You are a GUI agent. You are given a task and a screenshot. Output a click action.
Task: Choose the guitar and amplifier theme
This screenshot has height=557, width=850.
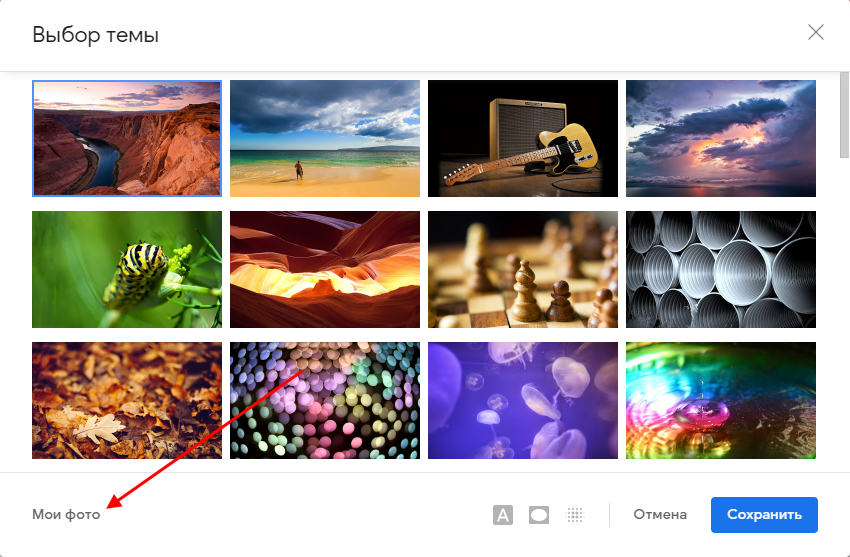(523, 138)
